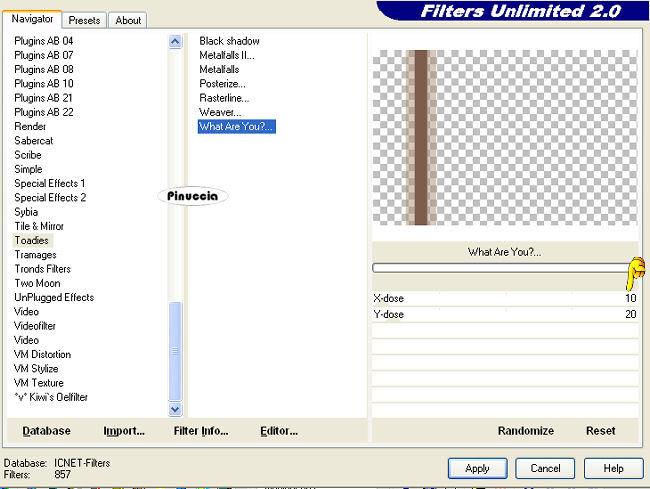Screen dimensions: 650x489
Task: Open the Database button
Action: click(46, 431)
